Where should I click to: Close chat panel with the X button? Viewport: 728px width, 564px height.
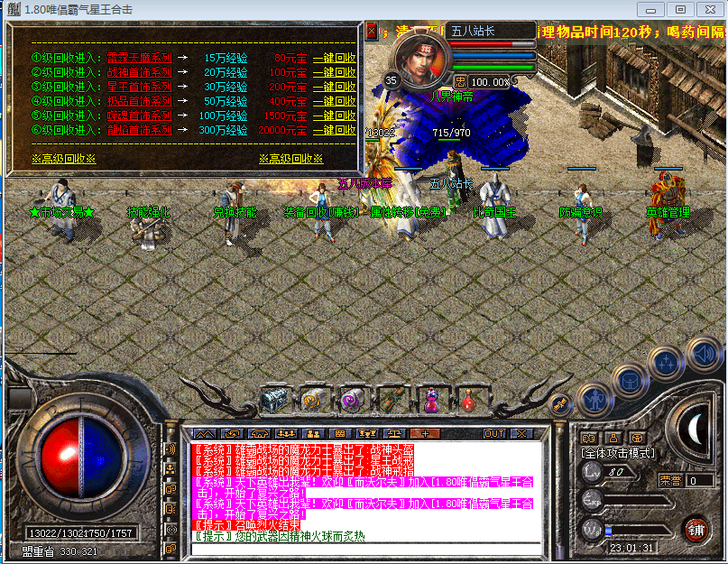[521, 434]
